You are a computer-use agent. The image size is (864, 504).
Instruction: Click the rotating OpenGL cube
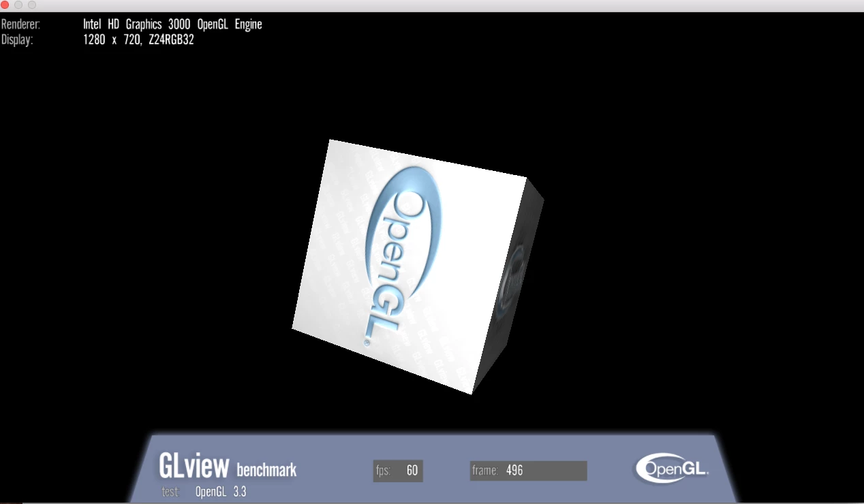pos(418,266)
